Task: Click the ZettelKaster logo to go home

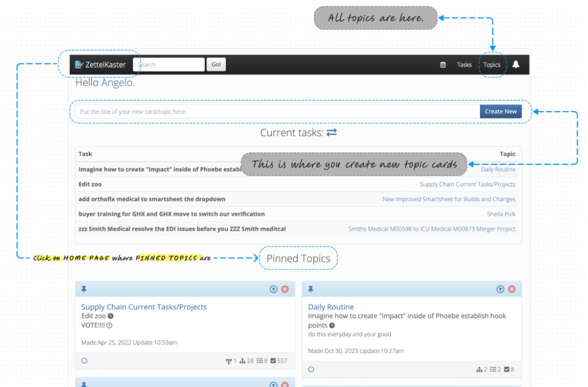Action: 101,65
